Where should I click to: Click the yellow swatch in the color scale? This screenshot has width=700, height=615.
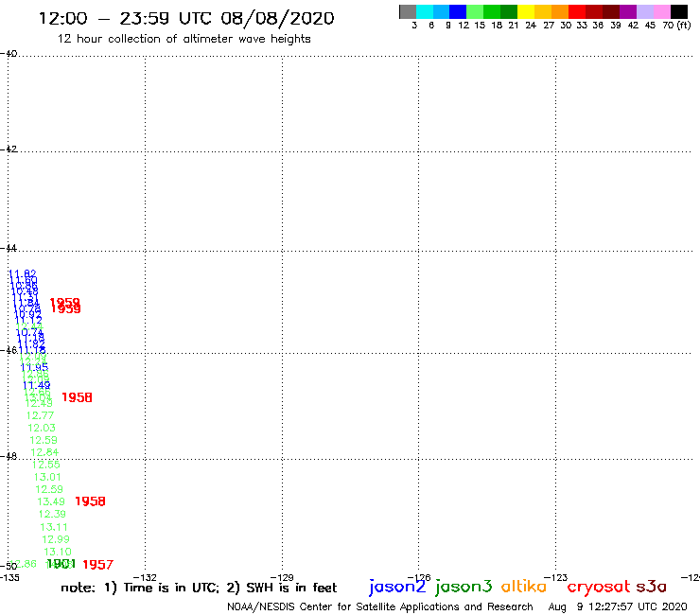(526, 11)
